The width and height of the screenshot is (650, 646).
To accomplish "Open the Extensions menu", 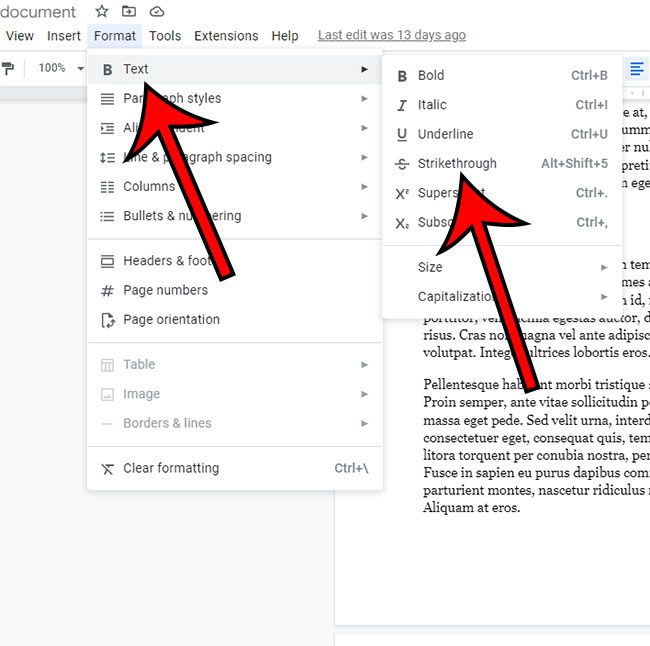I will (226, 36).
